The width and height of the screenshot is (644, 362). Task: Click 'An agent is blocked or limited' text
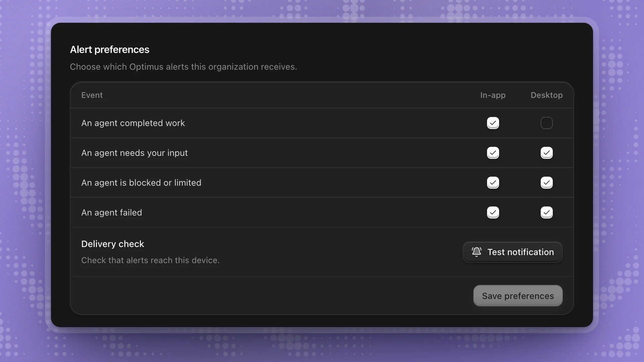click(x=141, y=183)
